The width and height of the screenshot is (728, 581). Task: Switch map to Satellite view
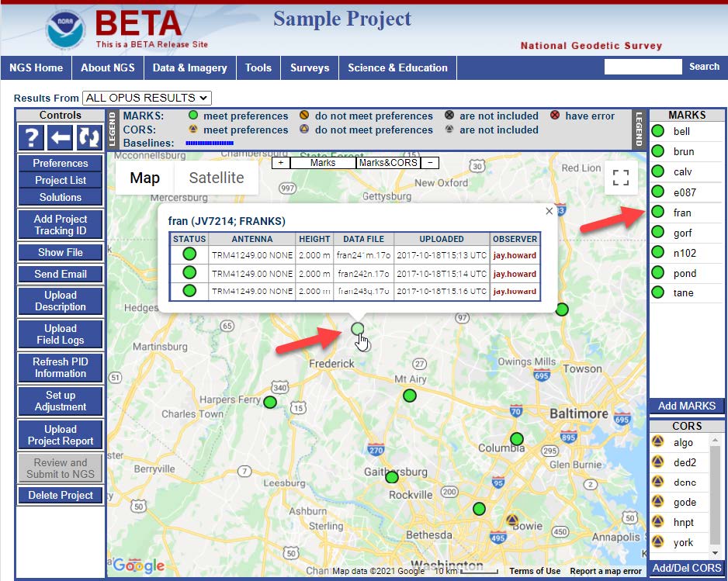[x=217, y=178]
